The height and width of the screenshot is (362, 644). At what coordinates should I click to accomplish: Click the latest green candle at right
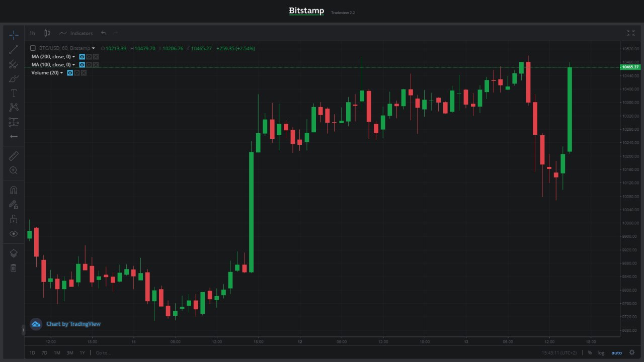(x=570, y=109)
